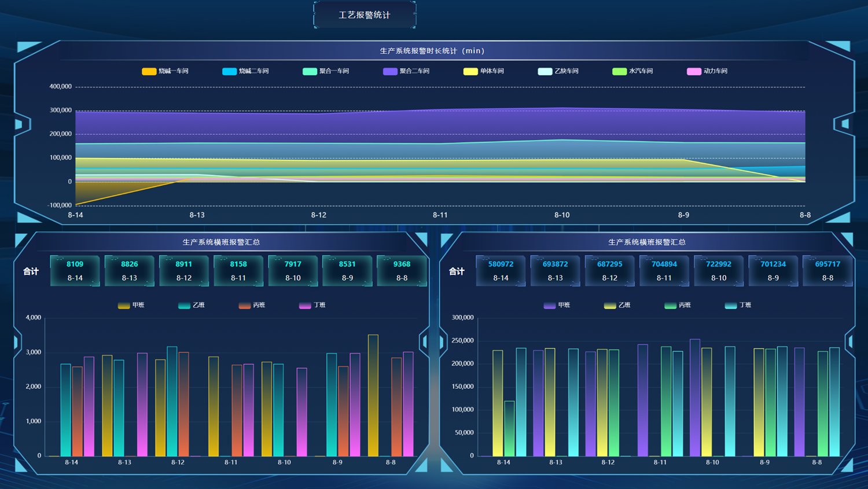This screenshot has height=489, width=868.
Task: Click the -100,000 y-axis label
Action: [60, 205]
